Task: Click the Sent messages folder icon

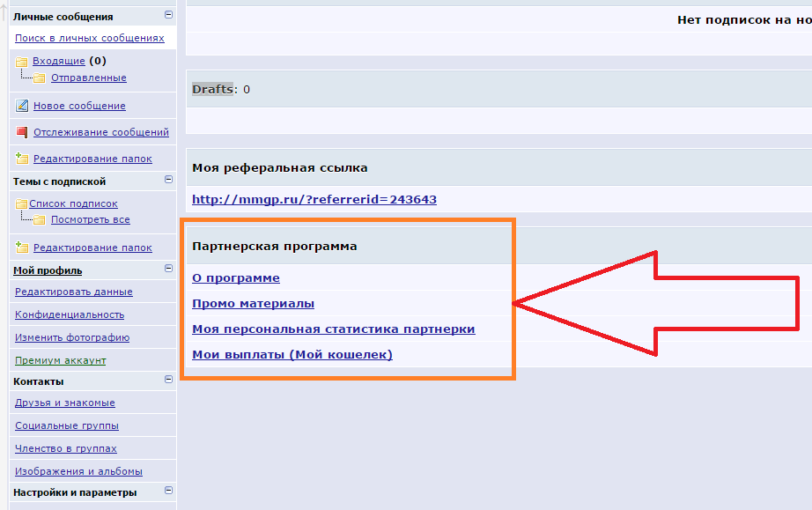Action: pyautogui.click(x=39, y=78)
